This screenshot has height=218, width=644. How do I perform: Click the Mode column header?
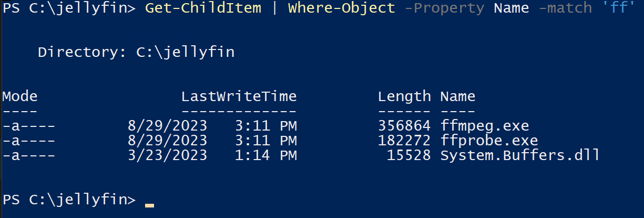click(20, 97)
